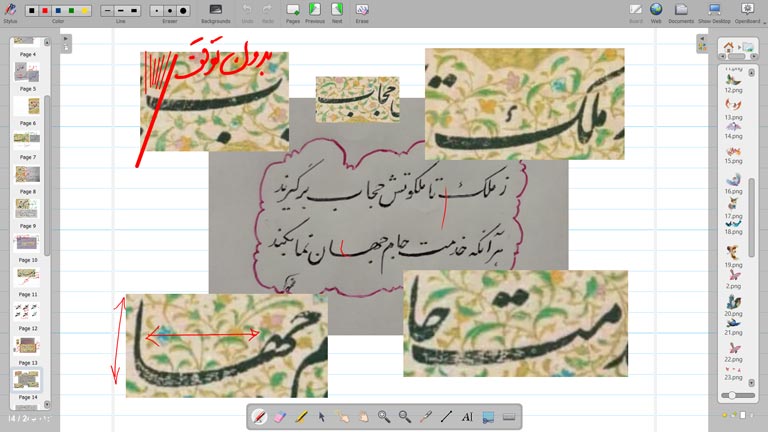Choose the yellow highlighter tool
Viewport: 768px width, 432px height.
(300, 416)
